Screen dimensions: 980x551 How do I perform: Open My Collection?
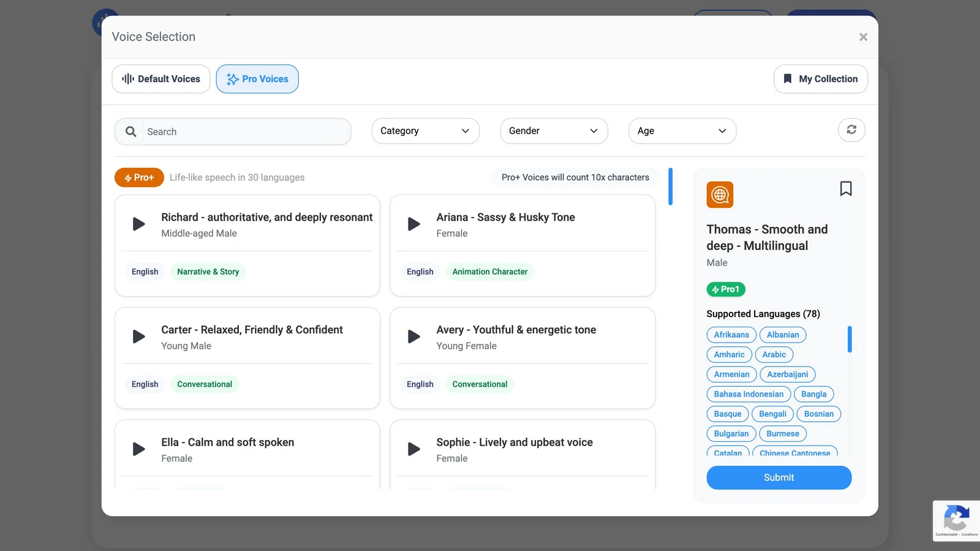pos(821,79)
